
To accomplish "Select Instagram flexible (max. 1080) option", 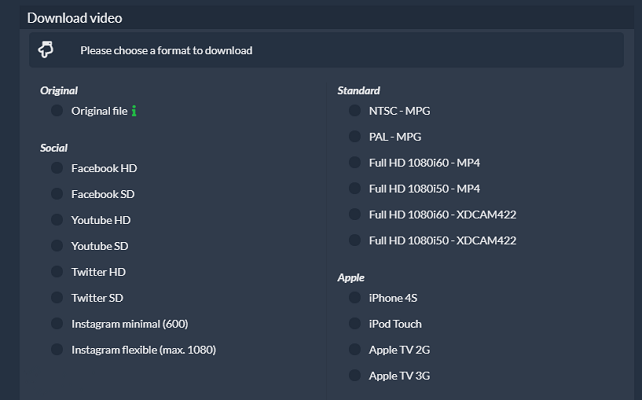I will (x=57, y=349).
